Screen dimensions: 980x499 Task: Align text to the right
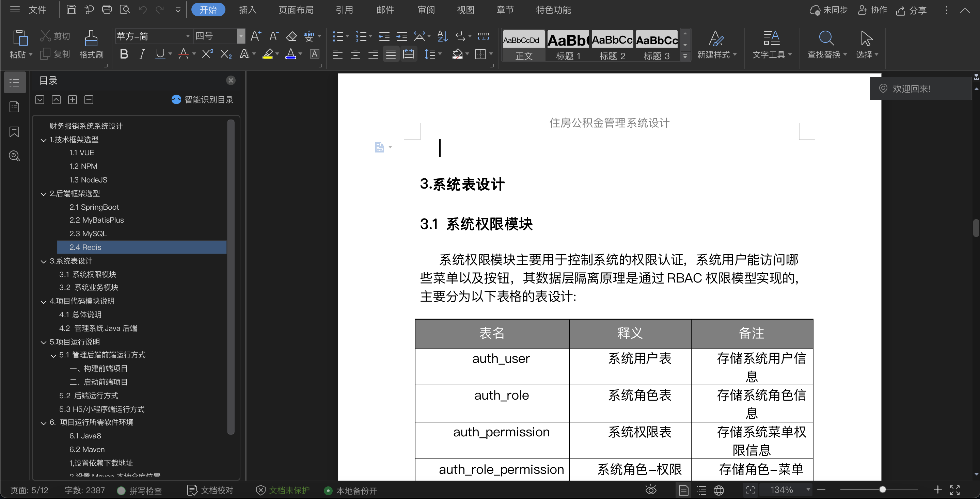[x=373, y=54]
